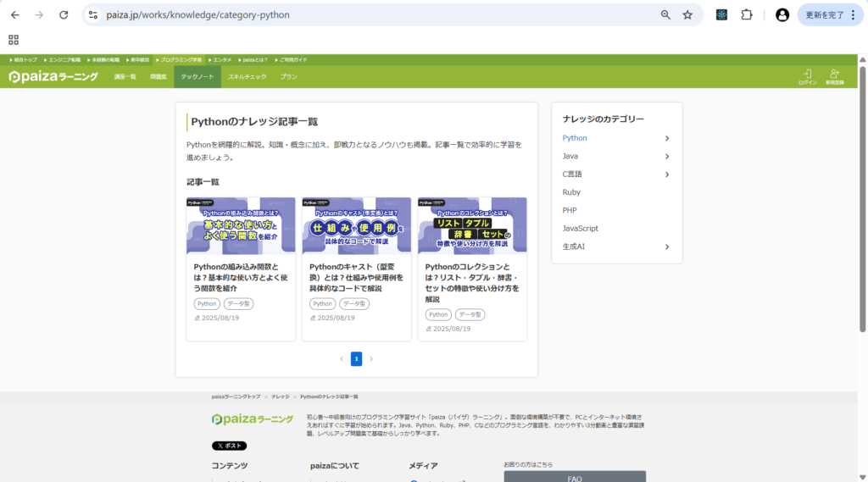Open the Chrome profile avatar icon
This screenshot has height=482, width=868.
(782, 15)
